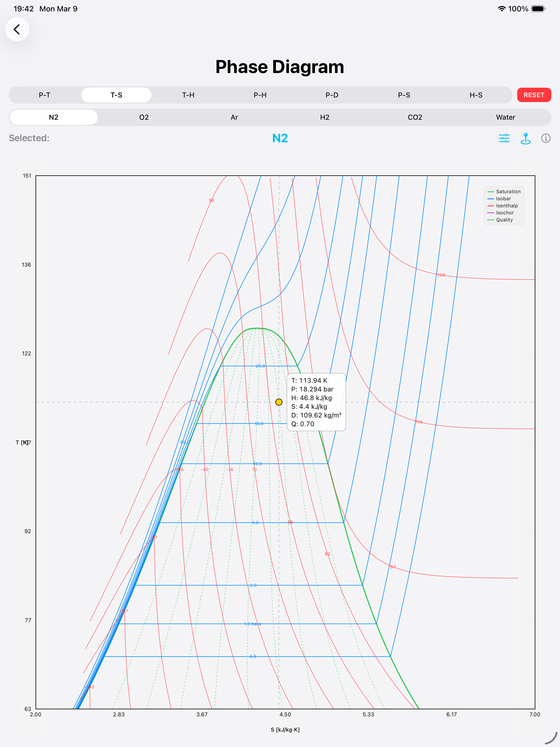Open the info circle icon

tap(546, 138)
